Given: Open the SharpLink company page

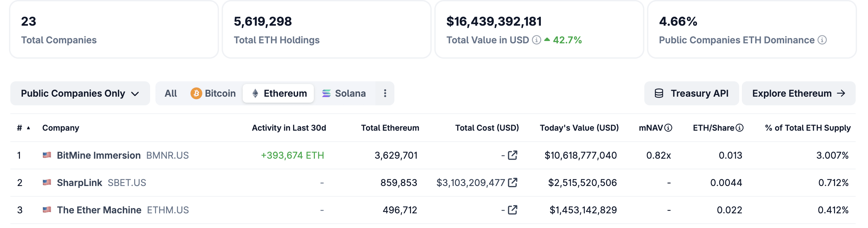Looking at the screenshot, I should [x=79, y=182].
